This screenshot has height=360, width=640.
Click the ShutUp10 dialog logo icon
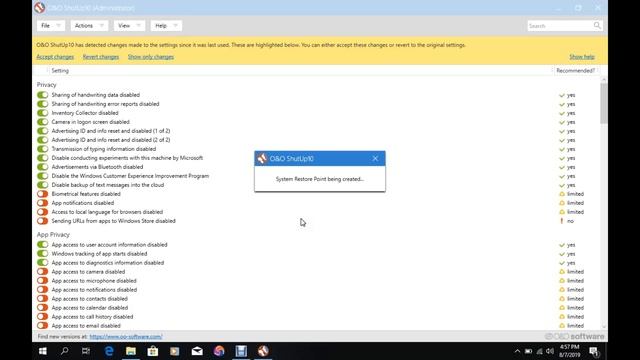(x=262, y=158)
